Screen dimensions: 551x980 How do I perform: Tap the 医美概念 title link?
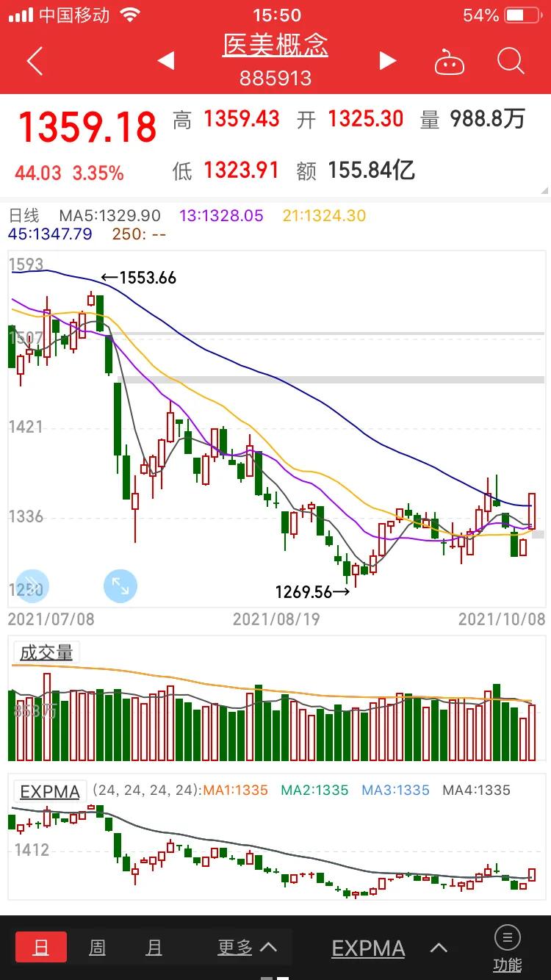pos(275,45)
